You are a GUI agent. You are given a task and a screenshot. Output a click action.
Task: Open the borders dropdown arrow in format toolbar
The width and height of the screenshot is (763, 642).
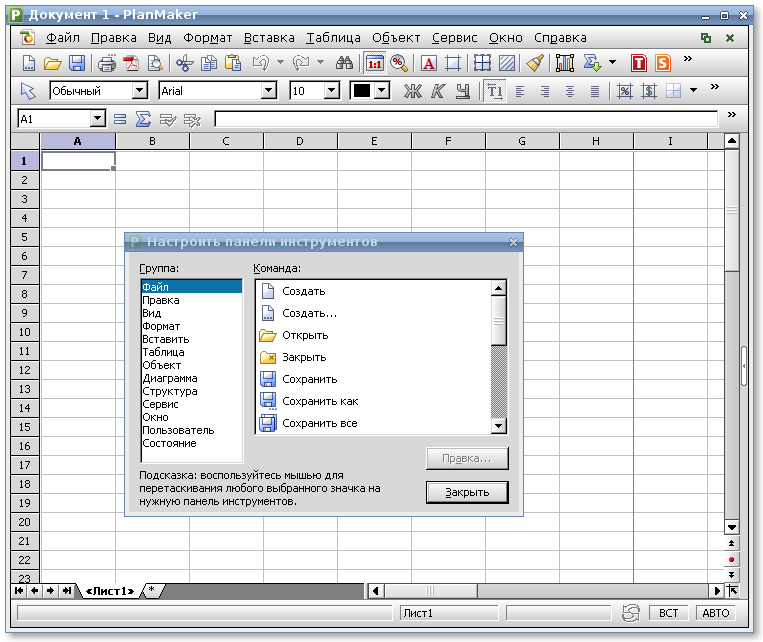point(693,91)
